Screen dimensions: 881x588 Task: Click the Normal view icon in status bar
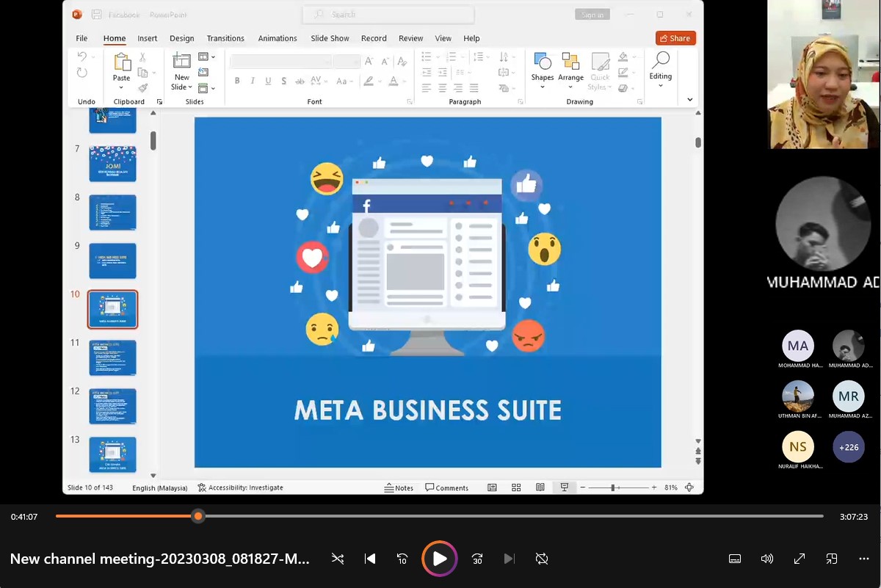[x=492, y=487]
